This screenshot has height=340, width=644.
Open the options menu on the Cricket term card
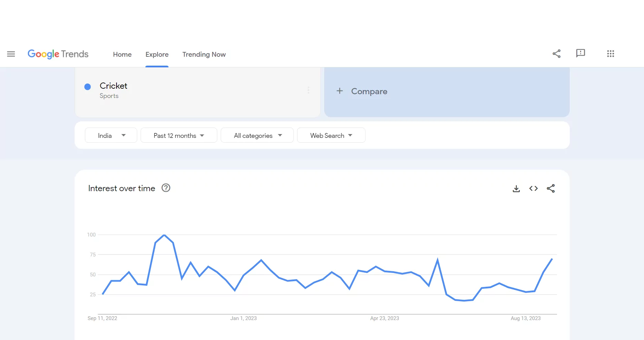click(x=308, y=90)
